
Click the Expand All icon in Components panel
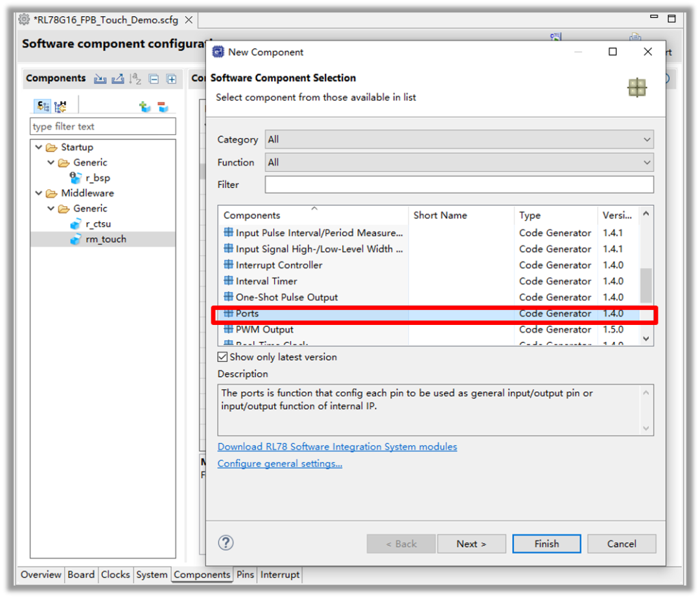tap(171, 79)
